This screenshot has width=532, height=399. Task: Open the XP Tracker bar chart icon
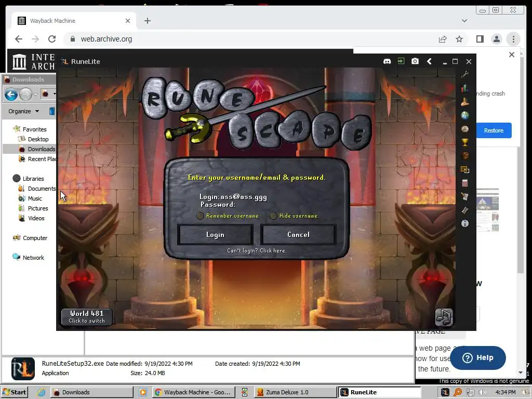tap(465, 88)
